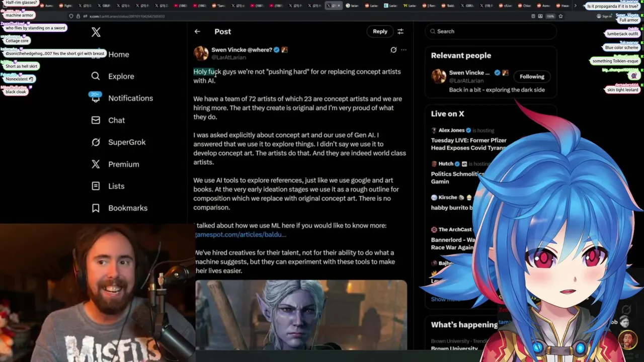Click the Reply button
The height and width of the screenshot is (362, 644).
coord(380,31)
